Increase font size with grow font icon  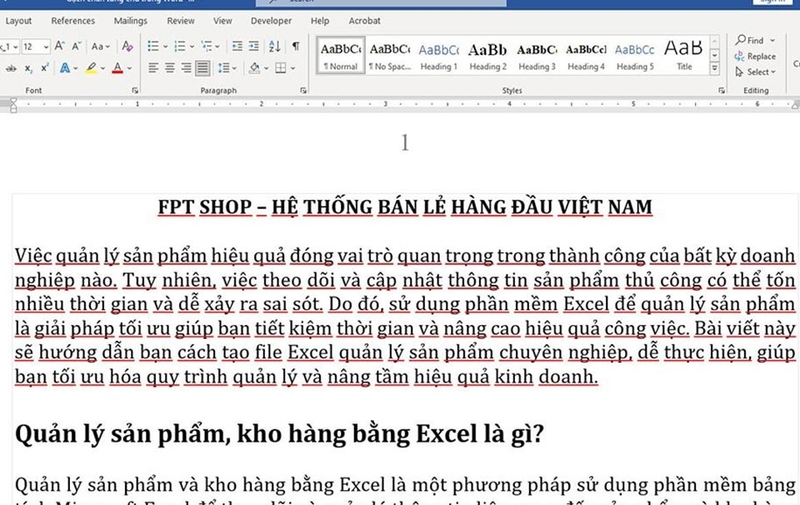click(x=60, y=46)
